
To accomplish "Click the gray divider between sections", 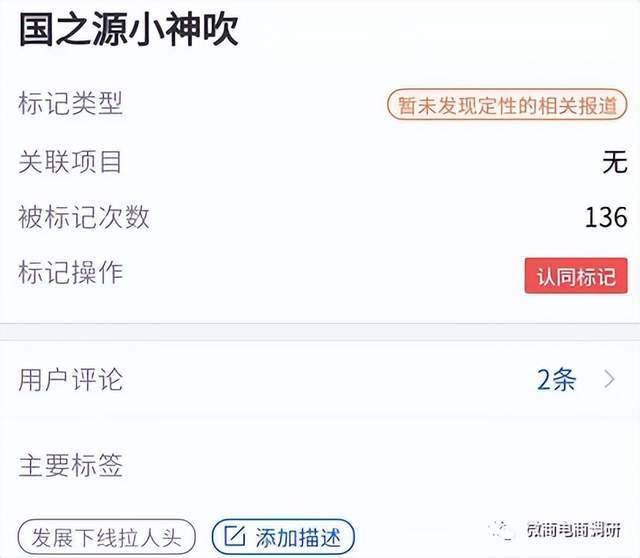I will [320, 331].
